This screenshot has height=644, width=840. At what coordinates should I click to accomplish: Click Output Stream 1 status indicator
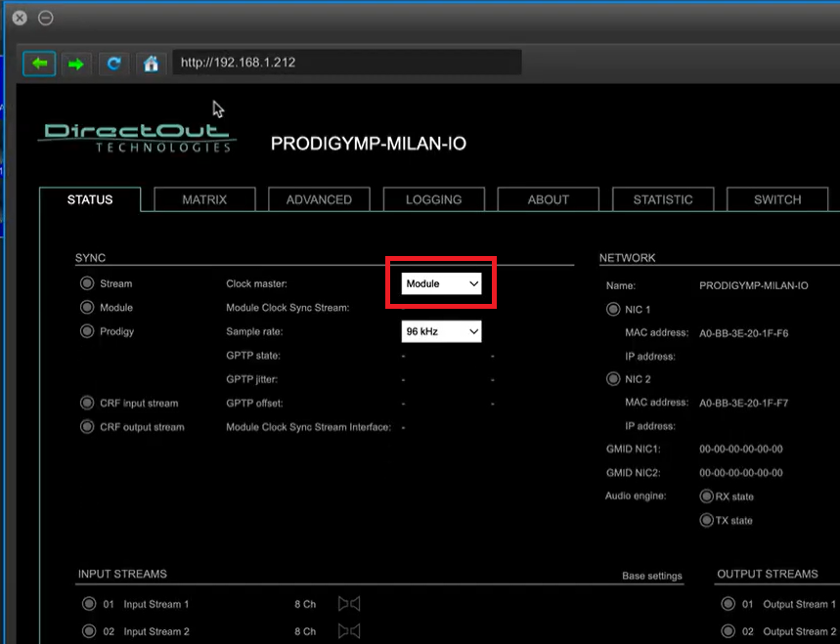[728, 604]
